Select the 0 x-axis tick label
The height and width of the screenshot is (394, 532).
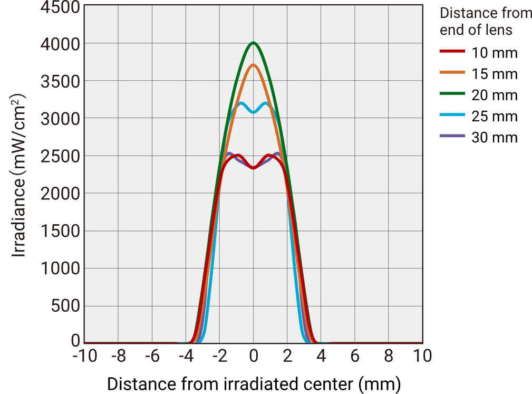pyautogui.click(x=254, y=356)
